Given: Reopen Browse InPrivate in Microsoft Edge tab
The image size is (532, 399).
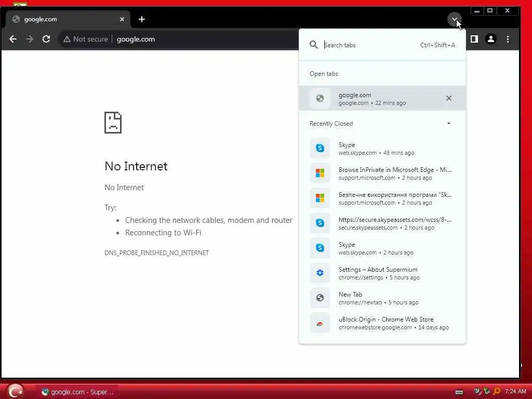Looking at the screenshot, I should point(382,174).
